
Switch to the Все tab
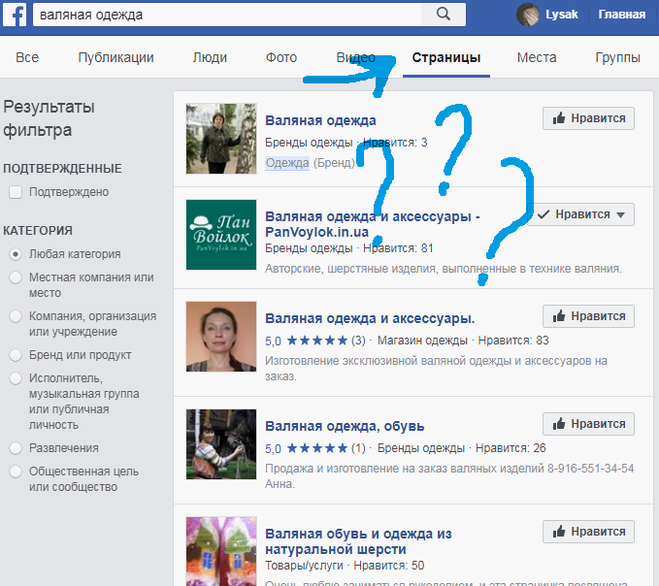pos(27,57)
